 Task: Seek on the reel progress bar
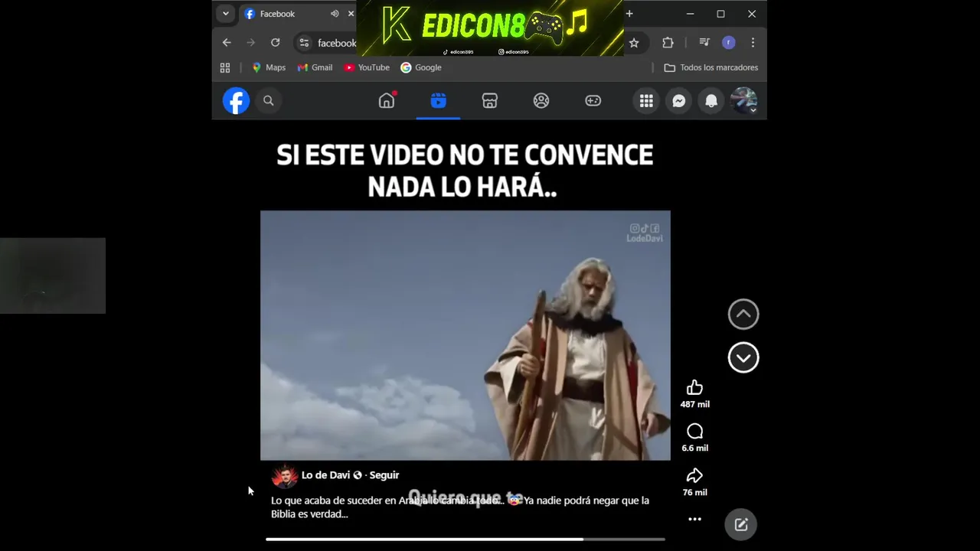pos(465,540)
